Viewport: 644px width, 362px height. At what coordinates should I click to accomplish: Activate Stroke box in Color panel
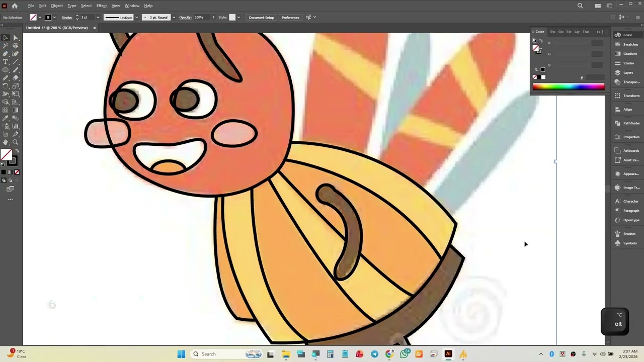539,51
